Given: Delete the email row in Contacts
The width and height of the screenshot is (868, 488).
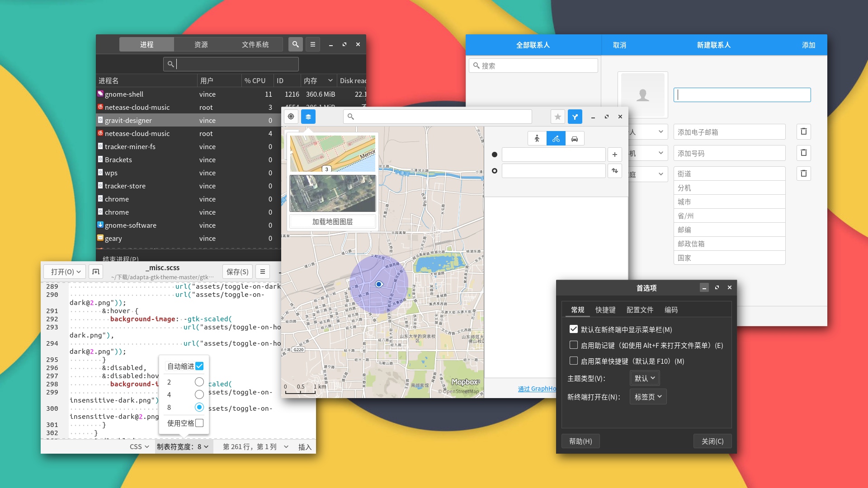Looking at the screenshot, I should click(804, 131).
